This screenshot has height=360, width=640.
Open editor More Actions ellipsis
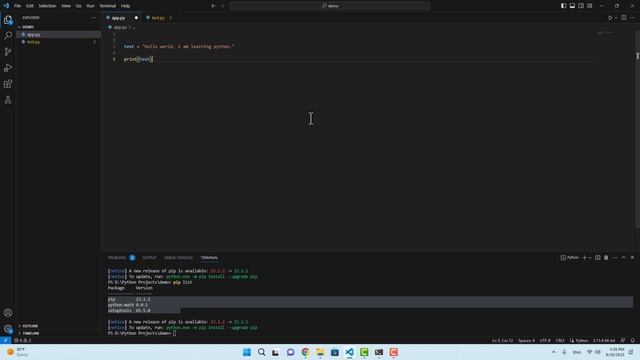pyautogui.click(x=632, y=18)
